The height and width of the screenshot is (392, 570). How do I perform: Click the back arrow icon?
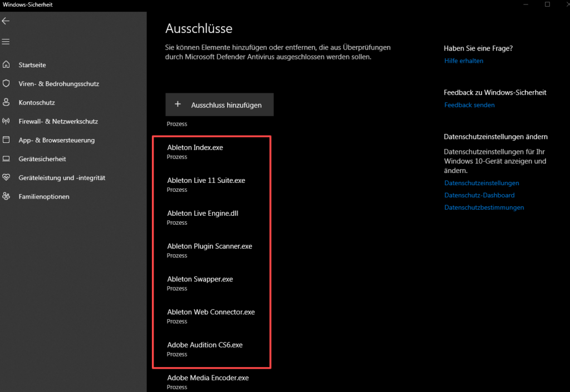point(6,21)
